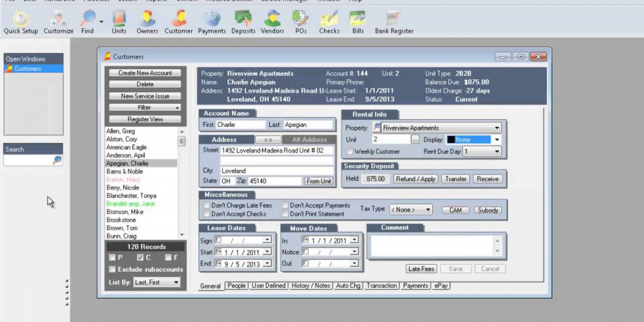Click Create New Account button
Image resolution: width=644 pixels, height=322 pixels.
click(145, 73)
